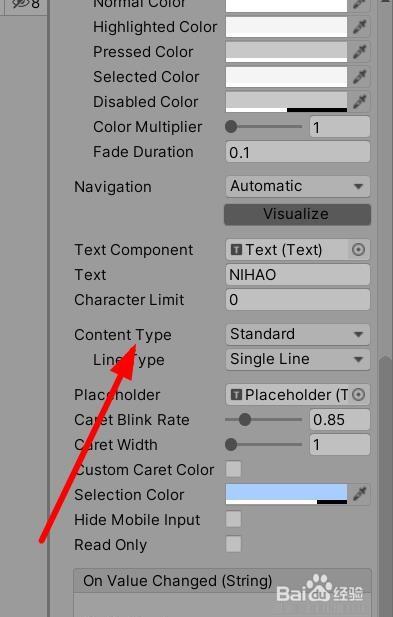Click the Selection Color swatch

(286, 494)
